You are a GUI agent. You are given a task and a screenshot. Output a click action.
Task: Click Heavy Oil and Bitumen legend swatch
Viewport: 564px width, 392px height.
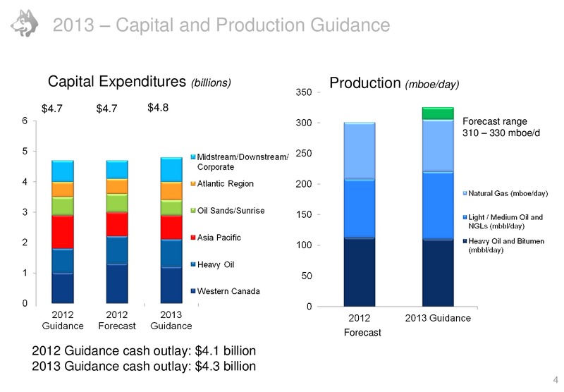(x=465, y=241)
